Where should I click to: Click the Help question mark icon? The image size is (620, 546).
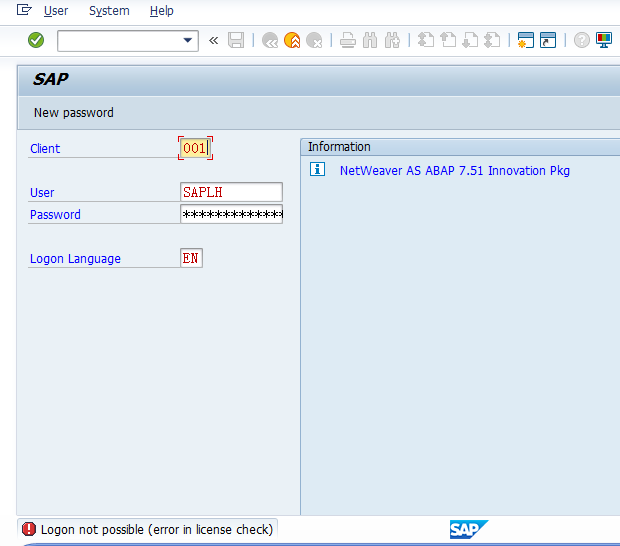click(x=582, y=40)
